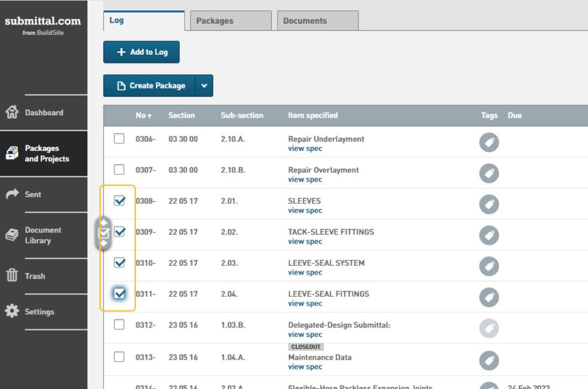Click the Add to Log button
The height and width of the screenshot is (389, 588).
(x=141, y=52)
